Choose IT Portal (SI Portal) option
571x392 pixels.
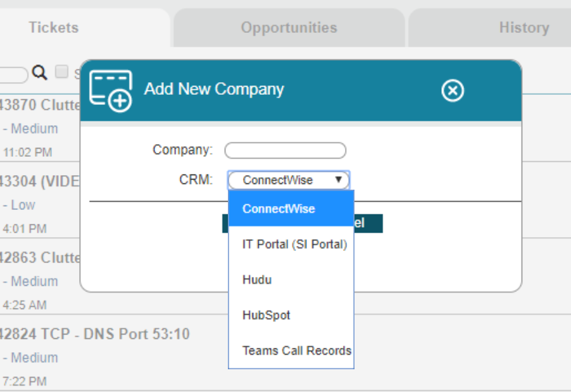coord(291,244)
